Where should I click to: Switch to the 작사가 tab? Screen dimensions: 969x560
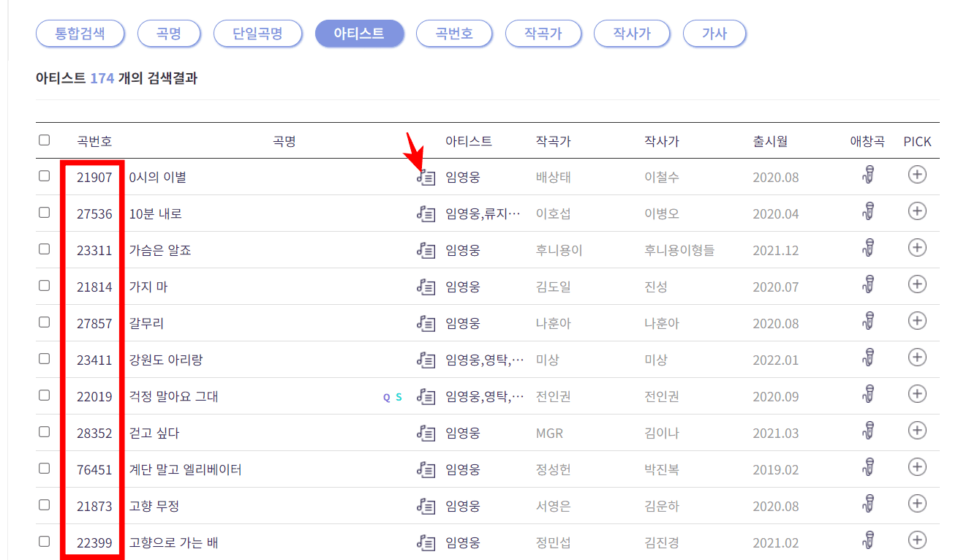point(632,34)
